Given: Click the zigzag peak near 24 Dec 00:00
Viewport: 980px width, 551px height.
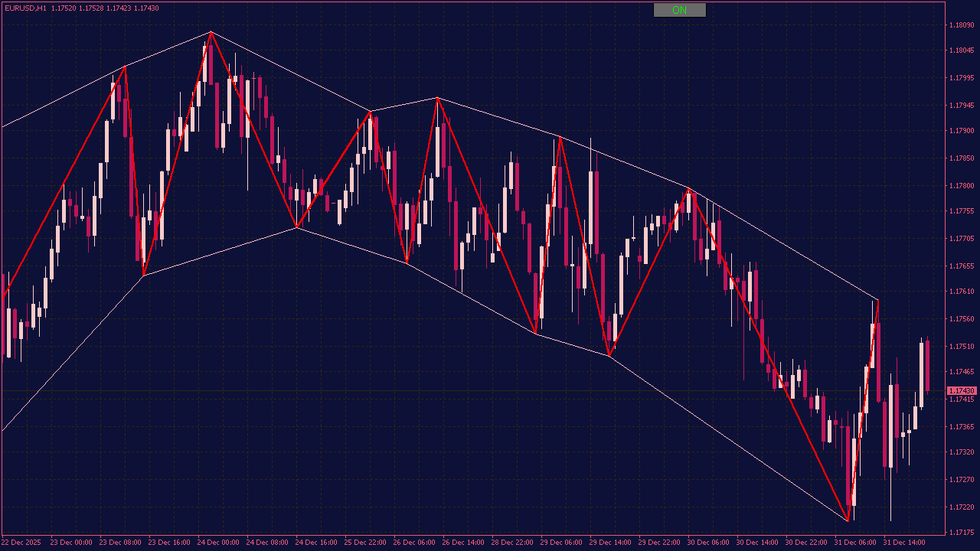Looking at the screenshot, I should pyautogui.click(x=211, y=32).
